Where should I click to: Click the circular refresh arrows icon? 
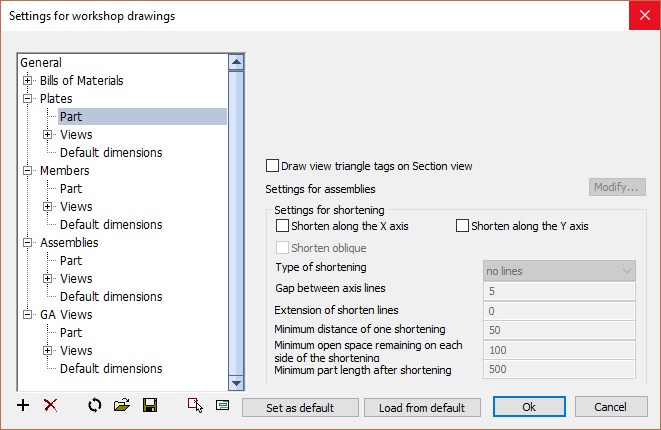coord(95,406)
